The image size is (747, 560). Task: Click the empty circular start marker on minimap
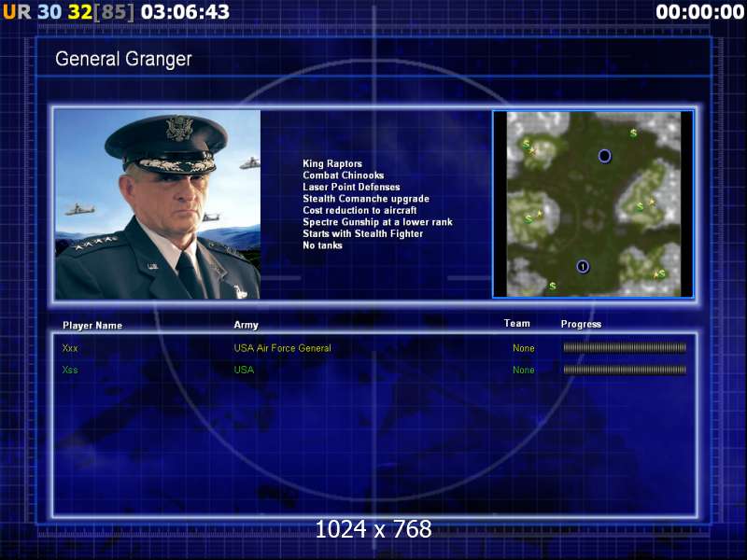[604, 156]
